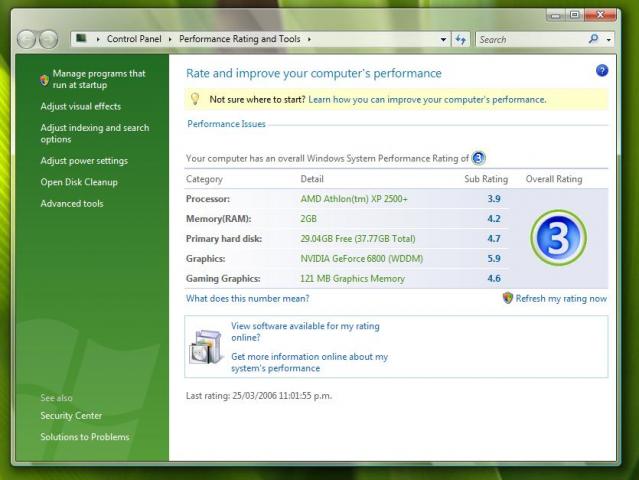Click the shield icon beside Refresh my rating
The width and height of the screenshot is (639, 480).
(507, 298)
